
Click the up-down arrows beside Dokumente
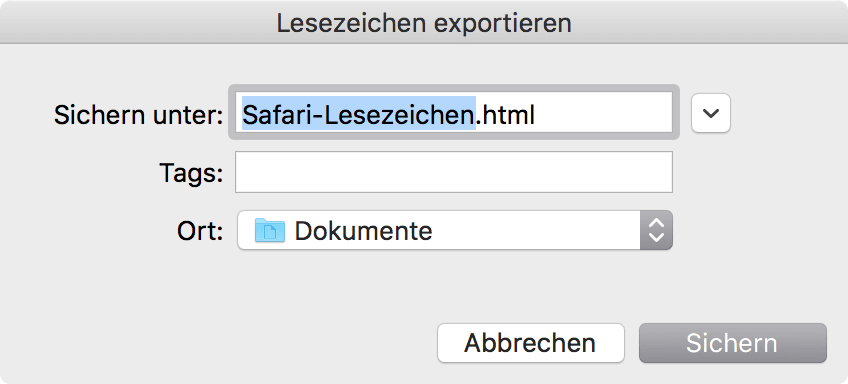pos(656,230)
